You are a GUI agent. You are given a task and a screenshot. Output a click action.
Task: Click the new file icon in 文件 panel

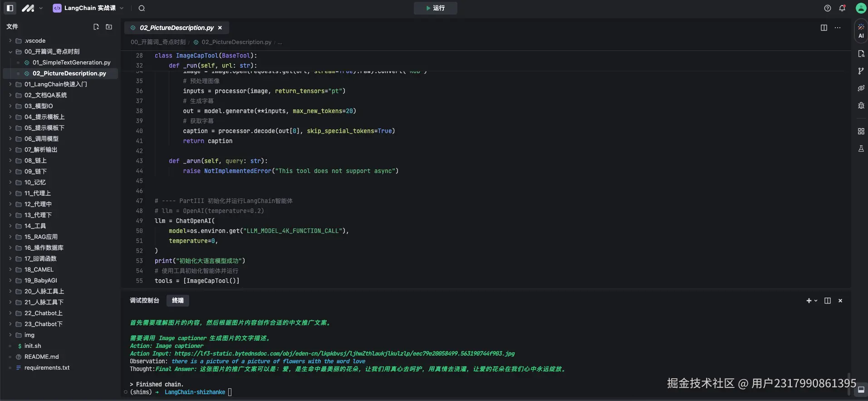click(x=96, y=27)
